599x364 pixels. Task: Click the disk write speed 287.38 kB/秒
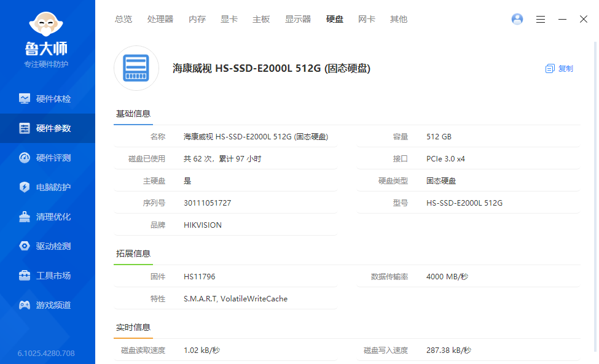pos(449,350)
